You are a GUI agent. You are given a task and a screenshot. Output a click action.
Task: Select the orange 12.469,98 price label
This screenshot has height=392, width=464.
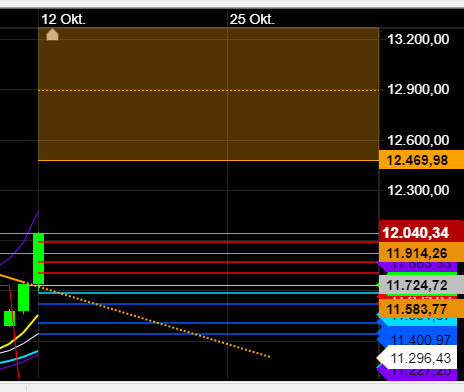pos(421,160)
